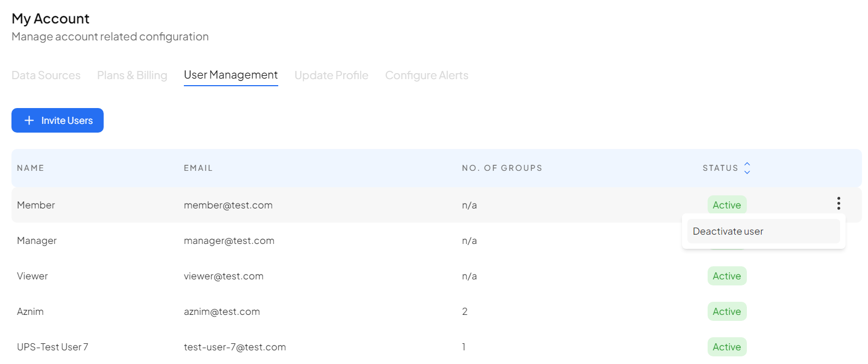Click the Active badge for Member

point(727,205)
